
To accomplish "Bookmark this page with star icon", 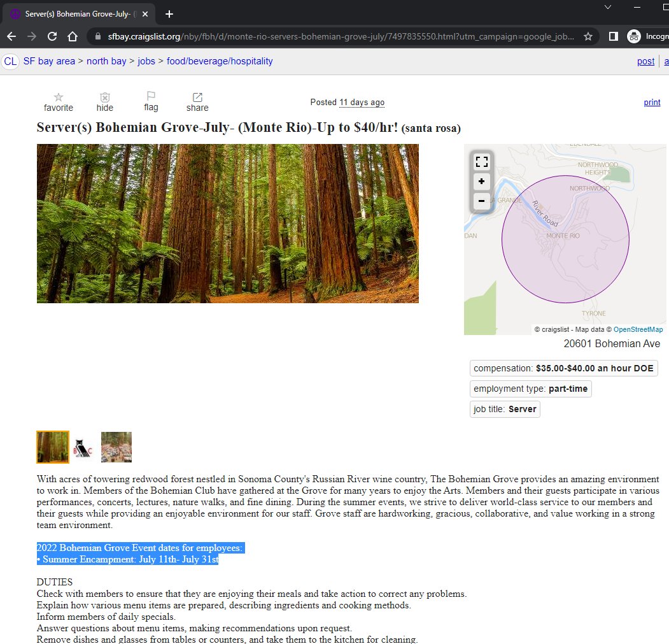I will click(x=588, y=37).
